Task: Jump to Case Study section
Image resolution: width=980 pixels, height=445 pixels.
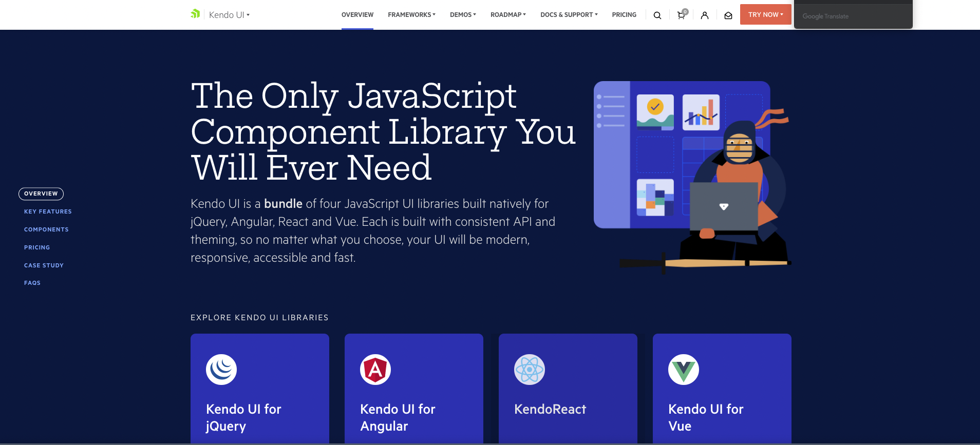Action: point(44,265)
